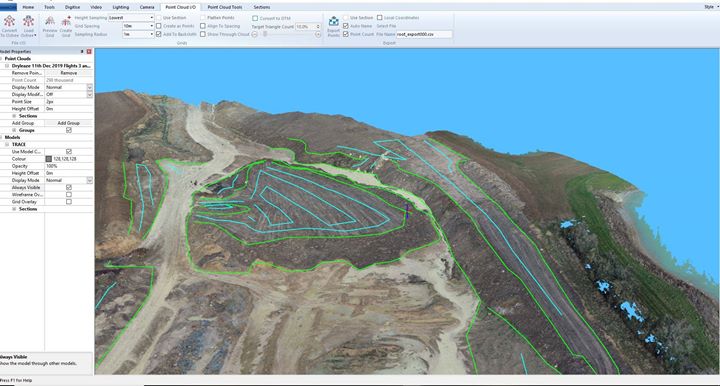Image resolution: width=720 pixels, height=386 pixels.
Task: Click the Target Triangle Count stepper
Action: (x=318, y=27)
